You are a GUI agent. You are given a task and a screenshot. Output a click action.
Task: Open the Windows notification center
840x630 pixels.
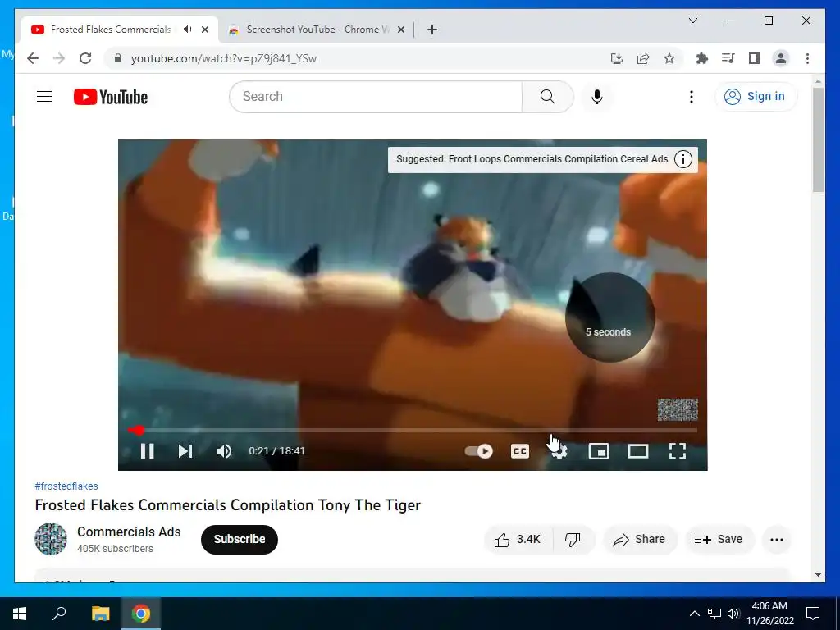coord(813,614)
